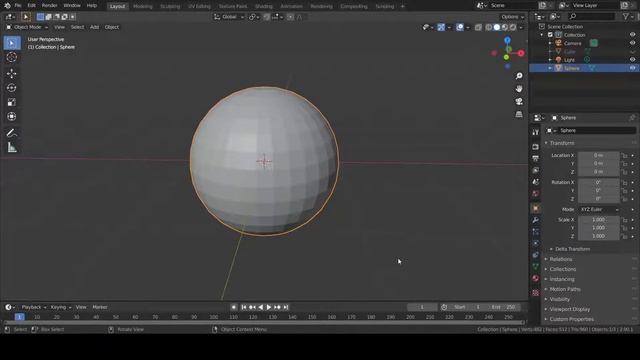Screen dimensions: 640x360
Task: Jump to the timeline start frame
Action: 244,307
